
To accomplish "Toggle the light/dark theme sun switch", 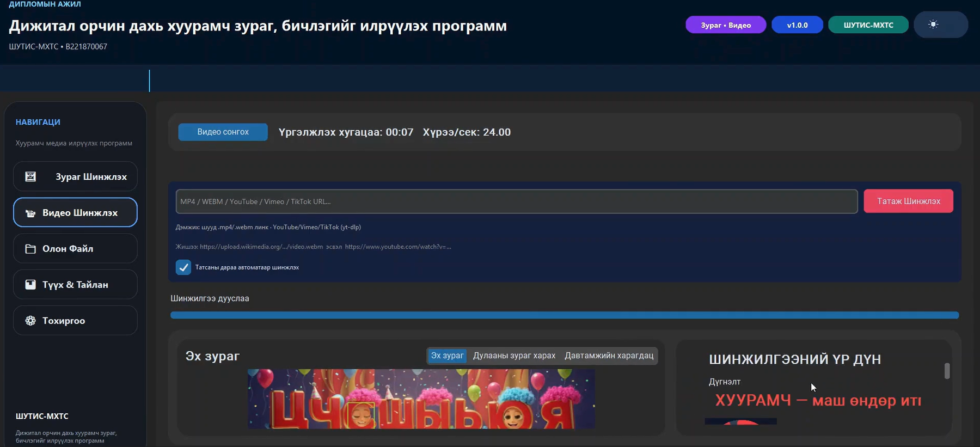I will click(940, 25).
